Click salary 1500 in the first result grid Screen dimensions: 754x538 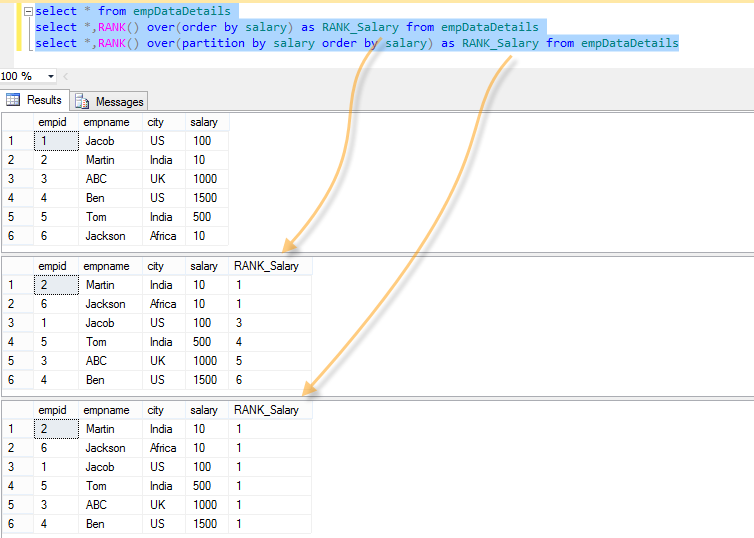pyautogui.click(x=207, y=198)
